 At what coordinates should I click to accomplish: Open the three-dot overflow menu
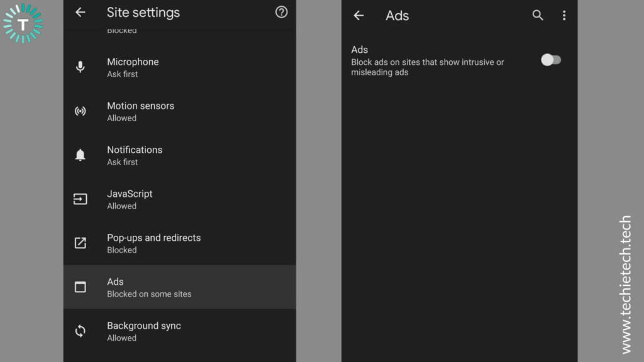click(564, 15)
